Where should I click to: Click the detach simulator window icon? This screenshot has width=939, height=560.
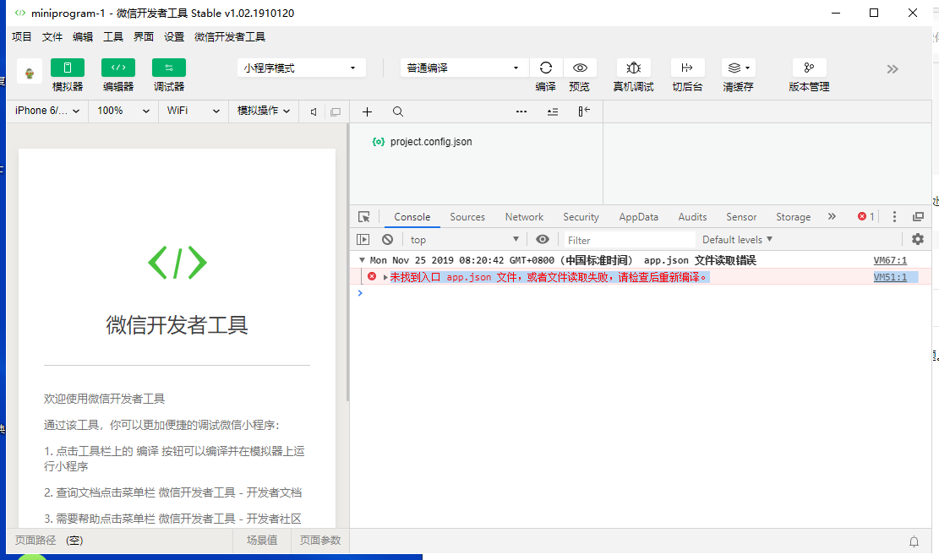pos(336,111)
